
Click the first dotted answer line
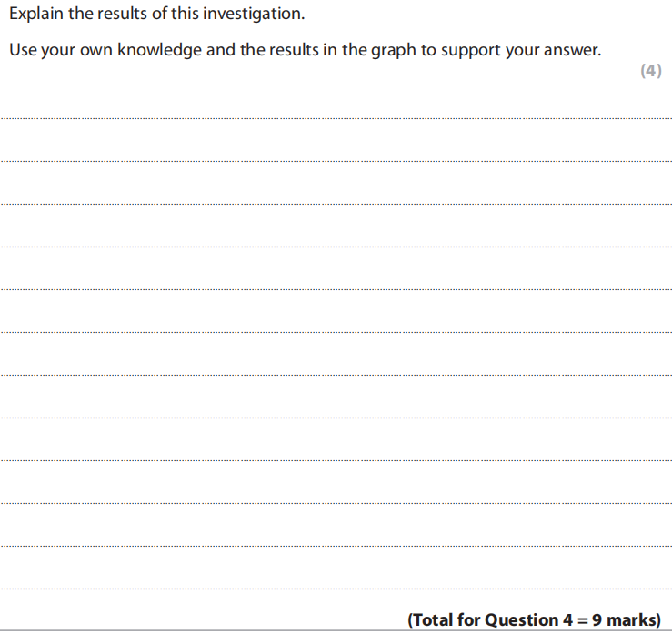tap(336, 118)
